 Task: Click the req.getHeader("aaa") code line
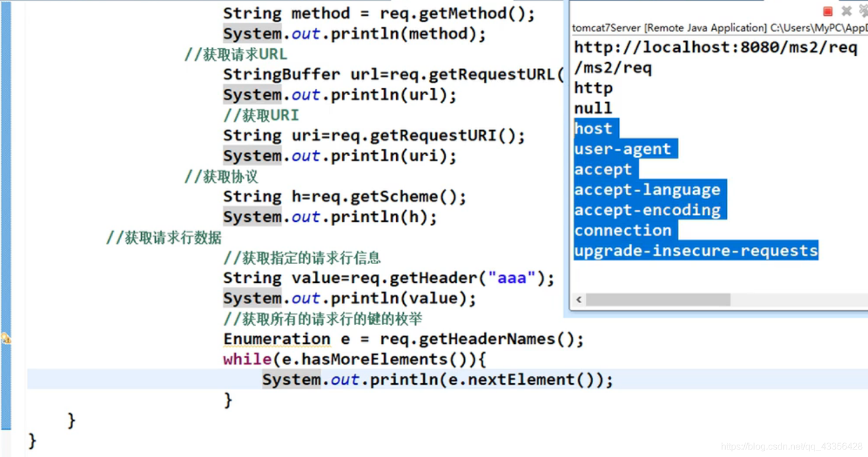(389, 278)
